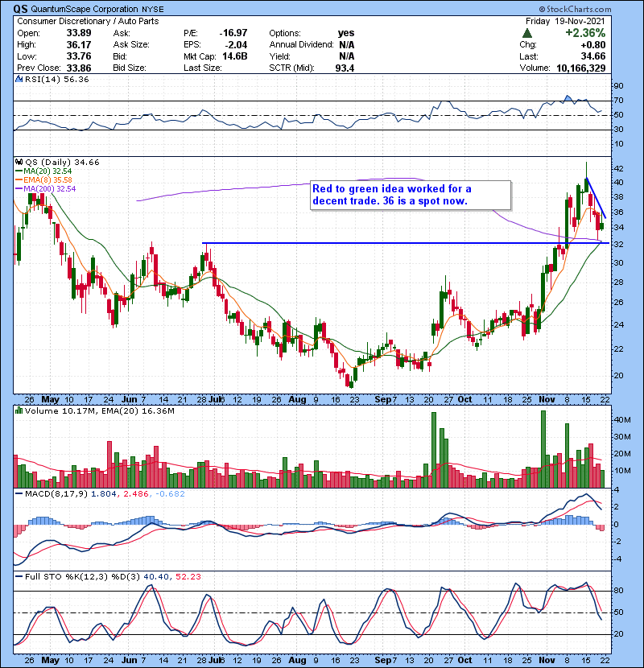Click the NYSE exchange label
The height and width of the screenshot is (668, 644).
coord(153,9)
